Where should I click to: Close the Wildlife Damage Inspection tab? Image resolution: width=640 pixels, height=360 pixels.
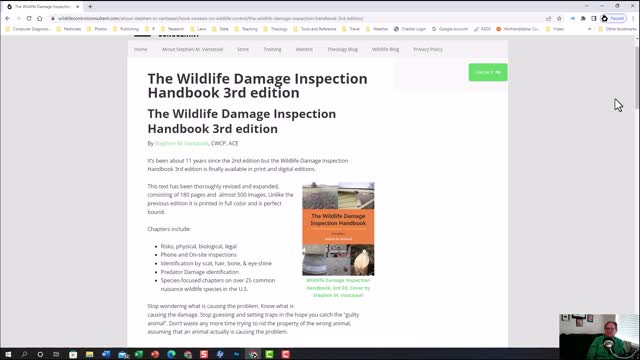[78, 7]
